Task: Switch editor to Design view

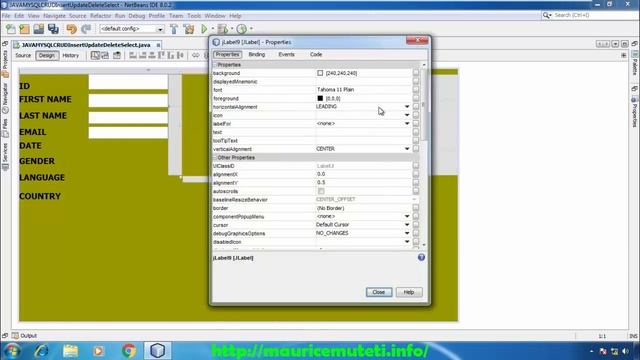Action: tap(47, 55)
